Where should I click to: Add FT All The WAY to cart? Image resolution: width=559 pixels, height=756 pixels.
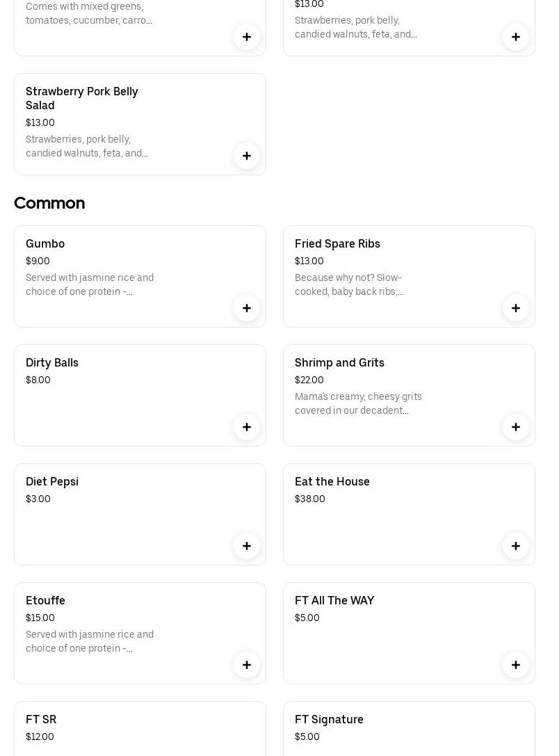tap(516, 665)
